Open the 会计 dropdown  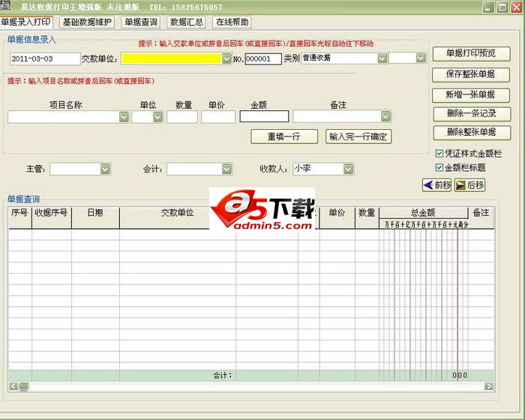point(226,169)
